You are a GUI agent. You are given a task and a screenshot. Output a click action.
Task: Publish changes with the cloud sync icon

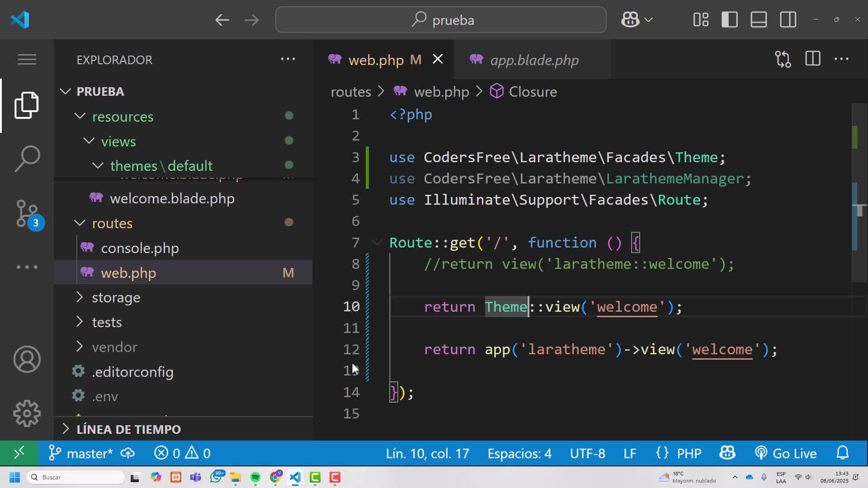(x=127, y=453)
